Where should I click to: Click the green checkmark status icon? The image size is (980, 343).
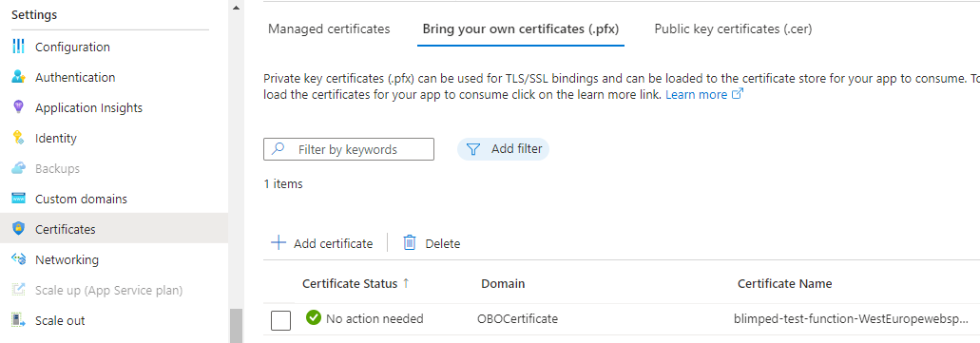click(x=313, y=318)
